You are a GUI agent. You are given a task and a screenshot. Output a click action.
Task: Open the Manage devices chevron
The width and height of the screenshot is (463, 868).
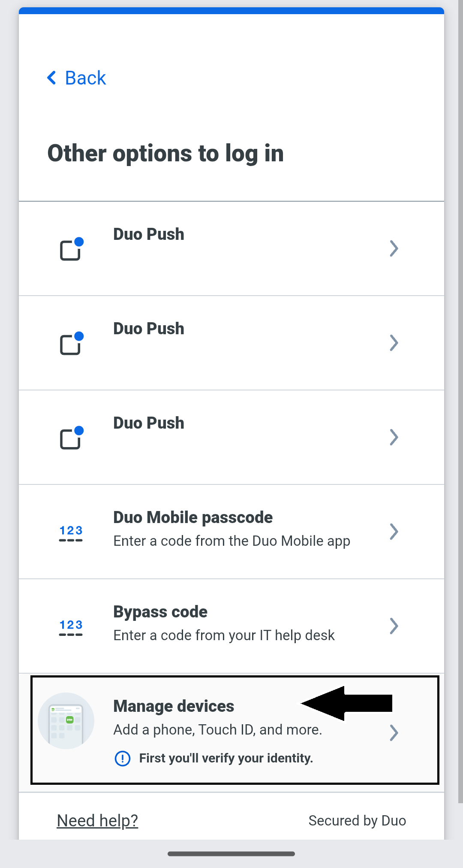394,733
